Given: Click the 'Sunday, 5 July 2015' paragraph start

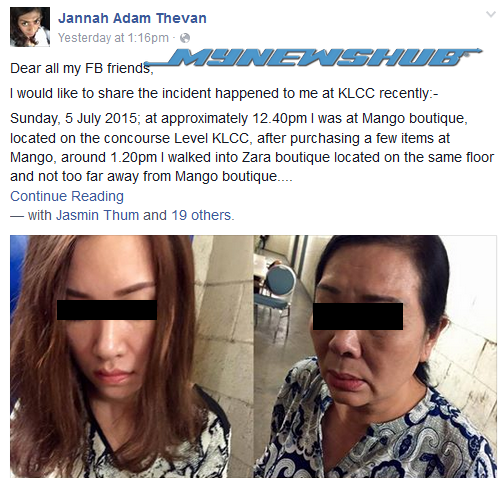Looking at the screenshot, I should 73,118.
